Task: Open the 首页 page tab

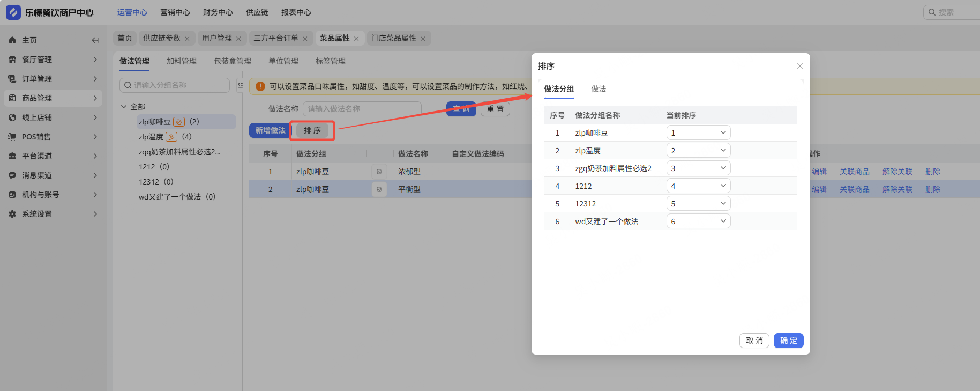Action: pyautogui.click(x=125, y=38)
